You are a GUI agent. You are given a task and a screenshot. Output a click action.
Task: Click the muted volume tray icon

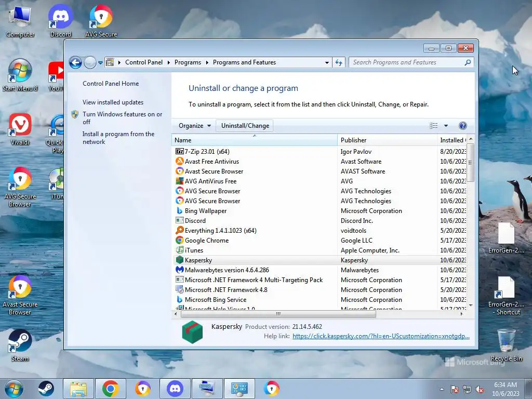pos(480,390)
